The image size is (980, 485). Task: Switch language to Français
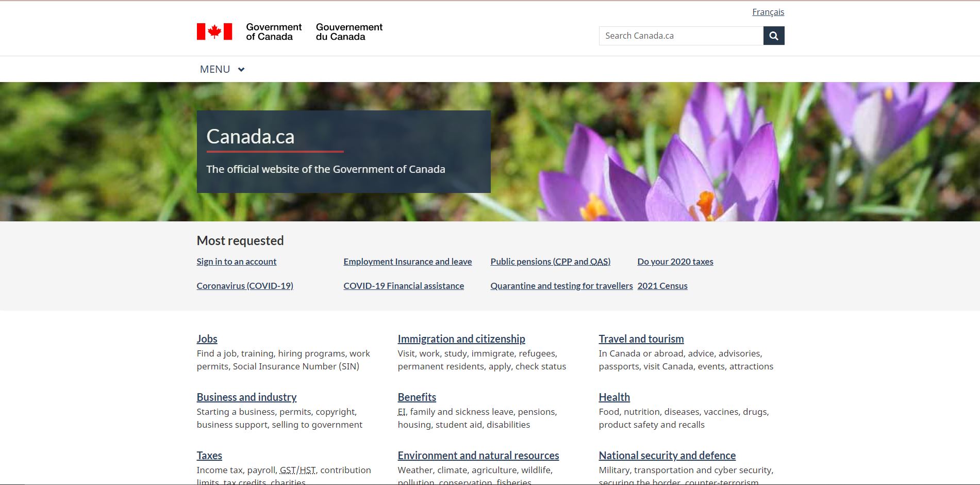coord(768,12)
